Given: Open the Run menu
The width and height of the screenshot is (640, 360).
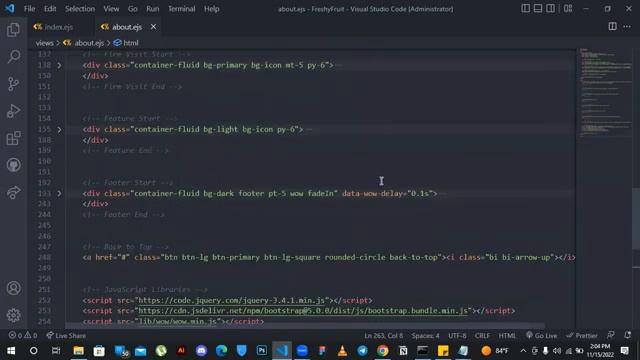Looking at the screenshot, I should click(153, 9).
